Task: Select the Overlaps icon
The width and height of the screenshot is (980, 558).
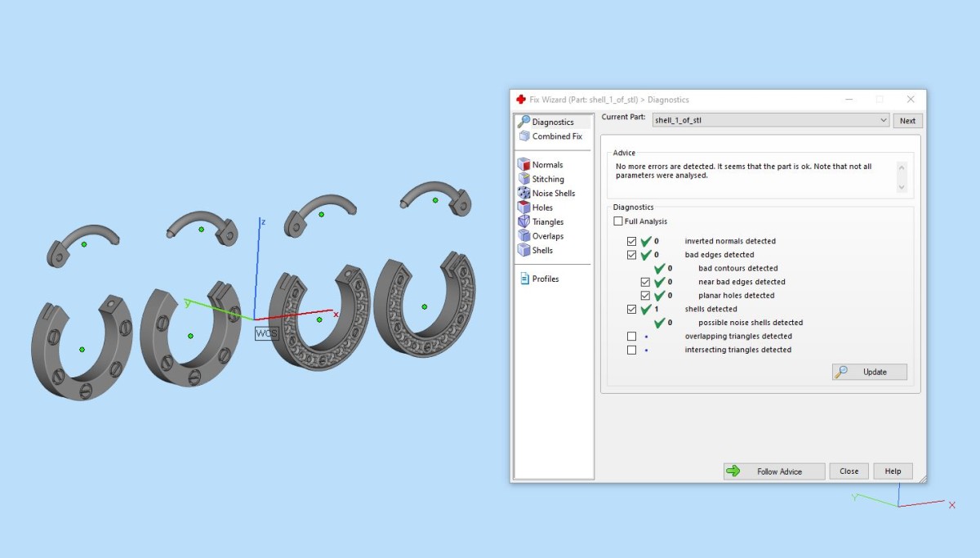Action: [523, 236]
